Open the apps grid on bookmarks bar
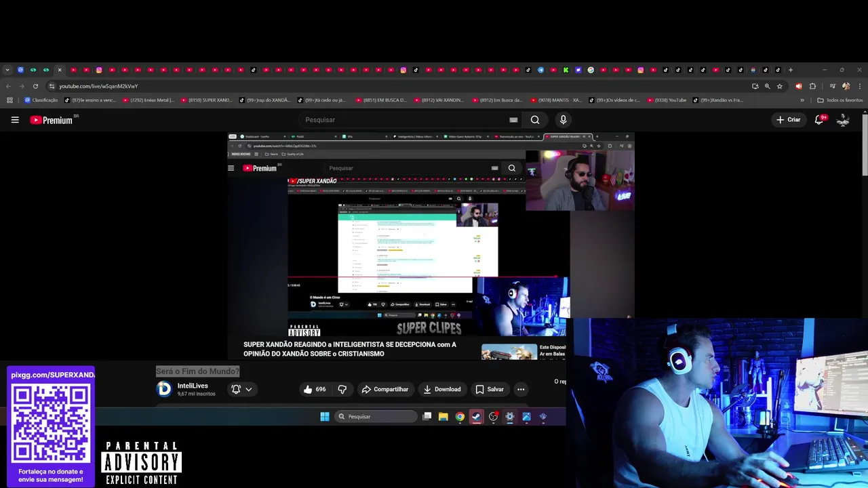The width and height of the screenshot is (868, 488). tap(9, 100)
